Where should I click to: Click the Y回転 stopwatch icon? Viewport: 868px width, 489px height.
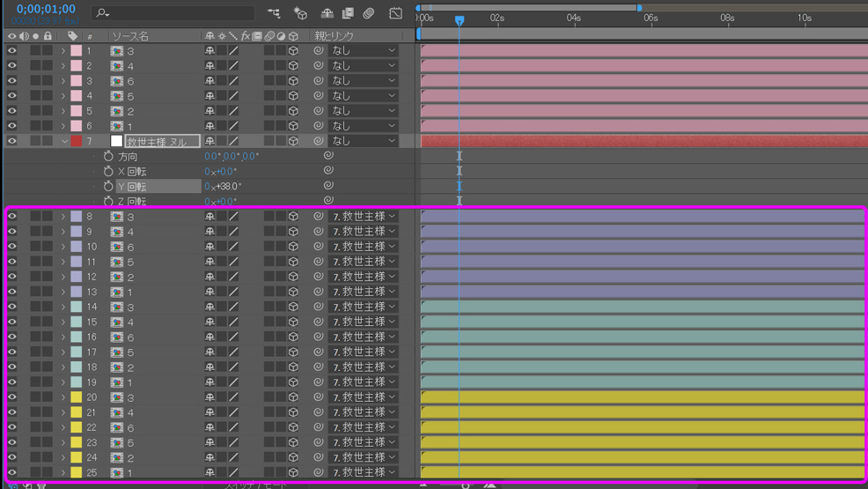pyautogui.click(x=108, y=187)
